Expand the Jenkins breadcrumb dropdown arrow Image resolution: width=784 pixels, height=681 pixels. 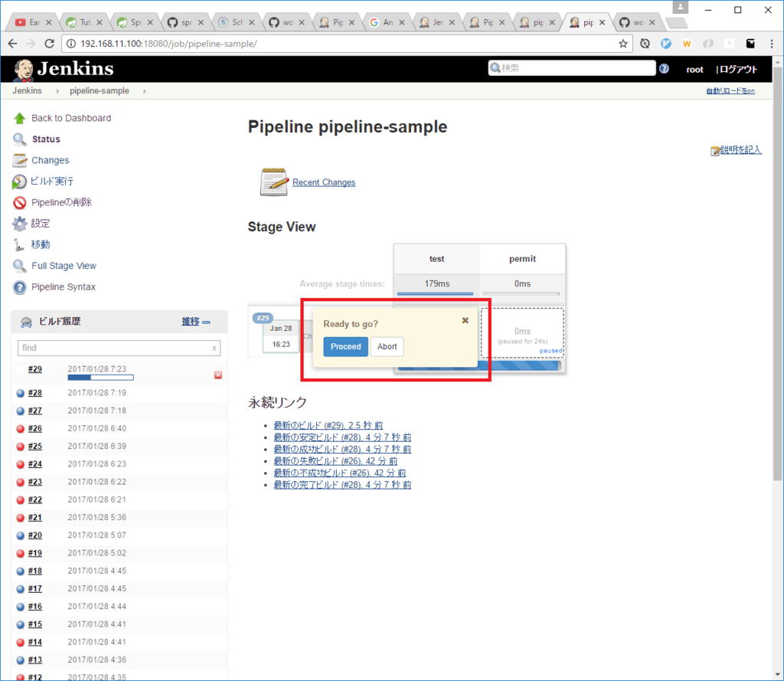click(x=56, y=91)
